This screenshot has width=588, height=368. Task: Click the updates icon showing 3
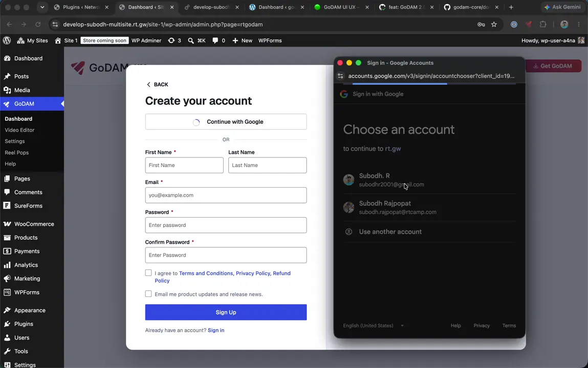tap(175, 40)
